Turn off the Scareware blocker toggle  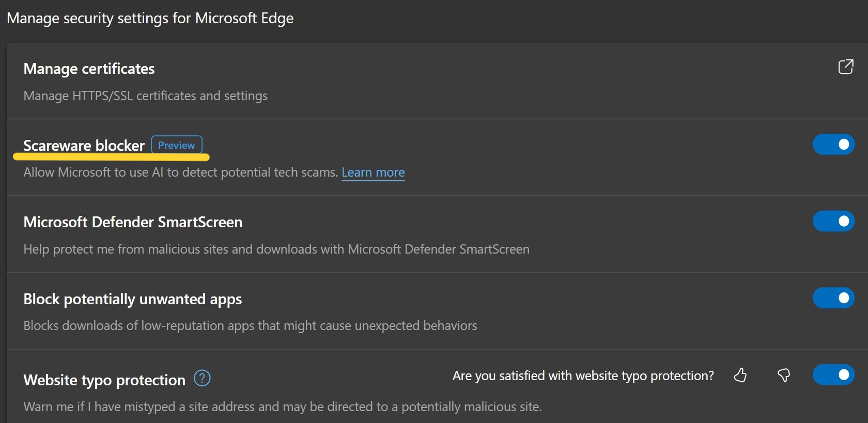point(833,145)
